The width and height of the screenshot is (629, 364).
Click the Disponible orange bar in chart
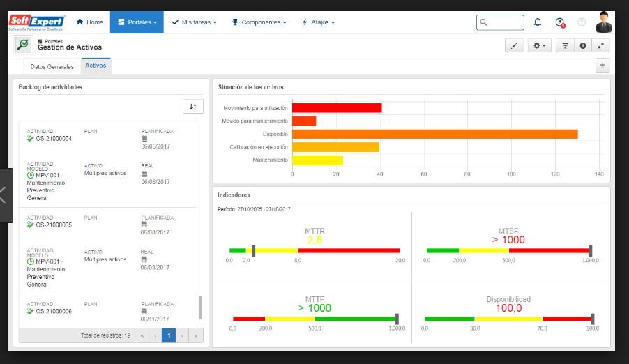pos(434,134)
